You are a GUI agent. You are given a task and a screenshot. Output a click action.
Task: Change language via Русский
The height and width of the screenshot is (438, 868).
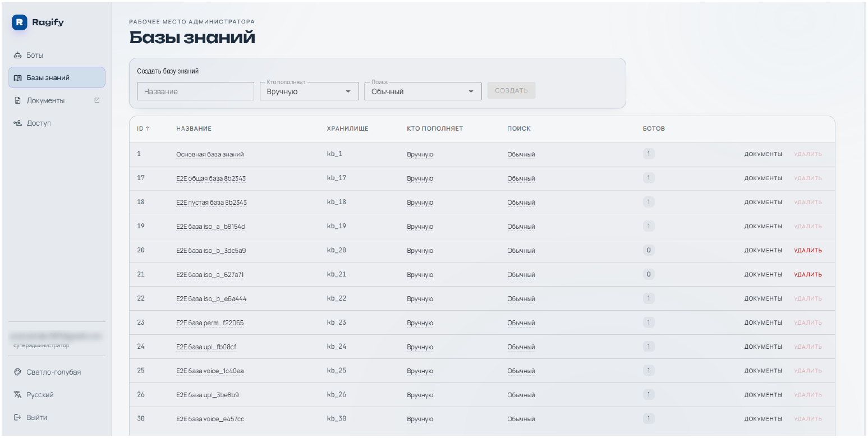(57, 395)
